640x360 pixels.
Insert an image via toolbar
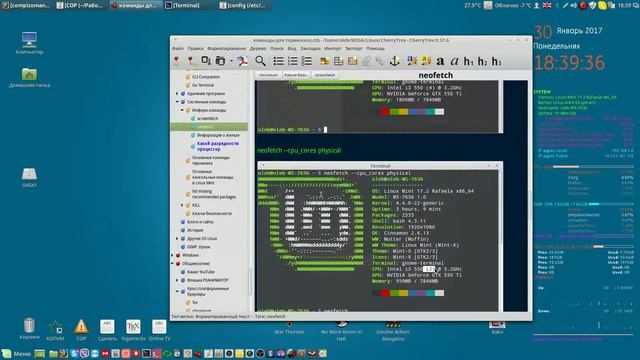[324, 61]
